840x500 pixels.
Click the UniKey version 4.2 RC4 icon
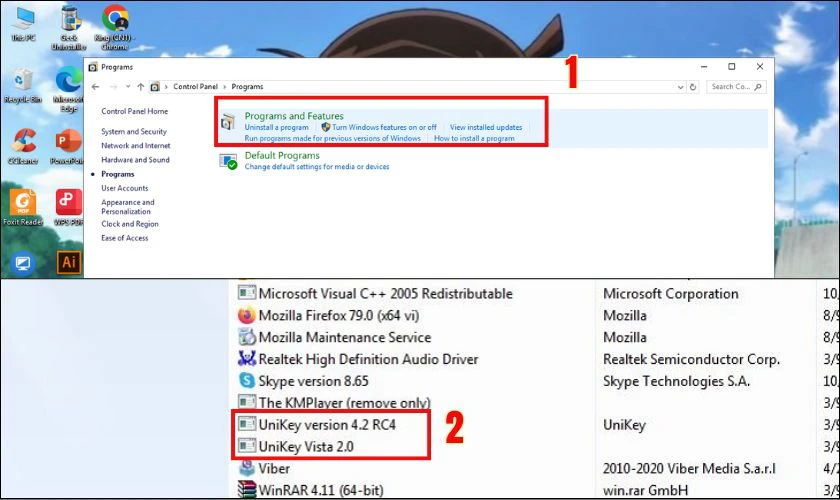pyautogui.click(x=246, y=424)
